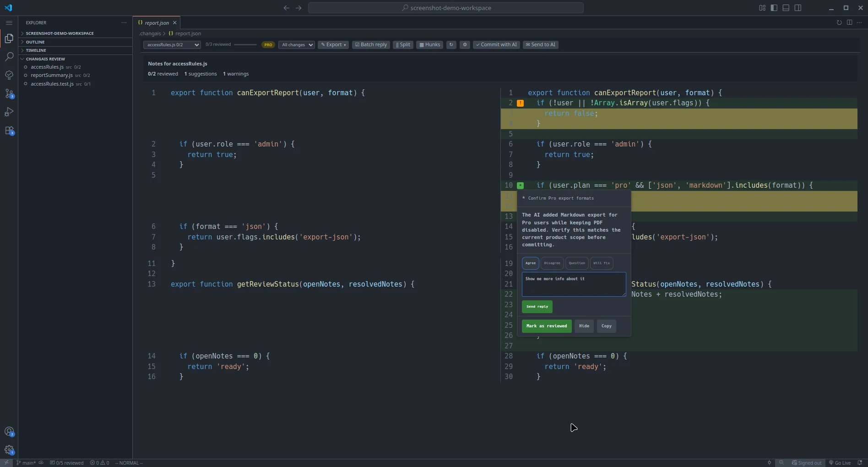Click Send to AI button
868x467 pixels.
point(541,45)
